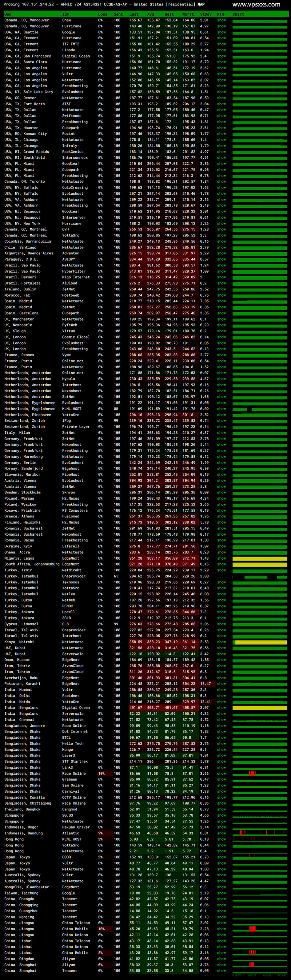Screen dimensions: 291x980
Task: Click the Chart column header
Action: click(x=238, y=14)
